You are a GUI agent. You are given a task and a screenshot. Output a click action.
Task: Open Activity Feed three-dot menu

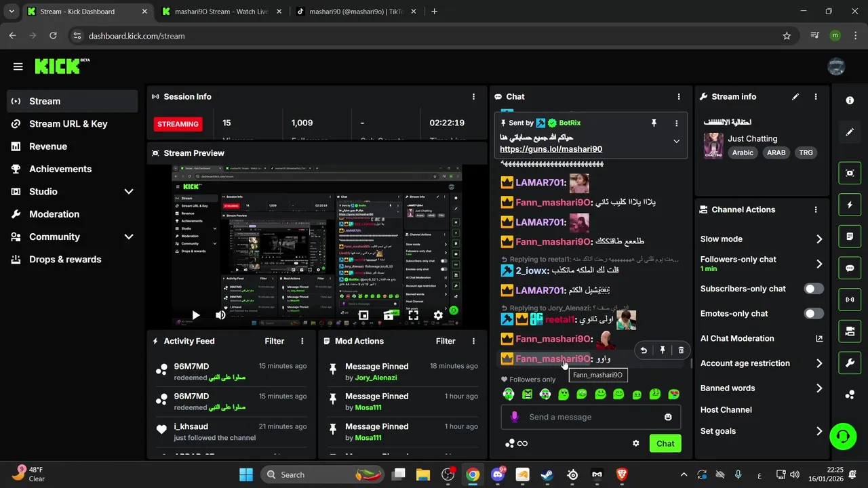(x=302, y=341)
